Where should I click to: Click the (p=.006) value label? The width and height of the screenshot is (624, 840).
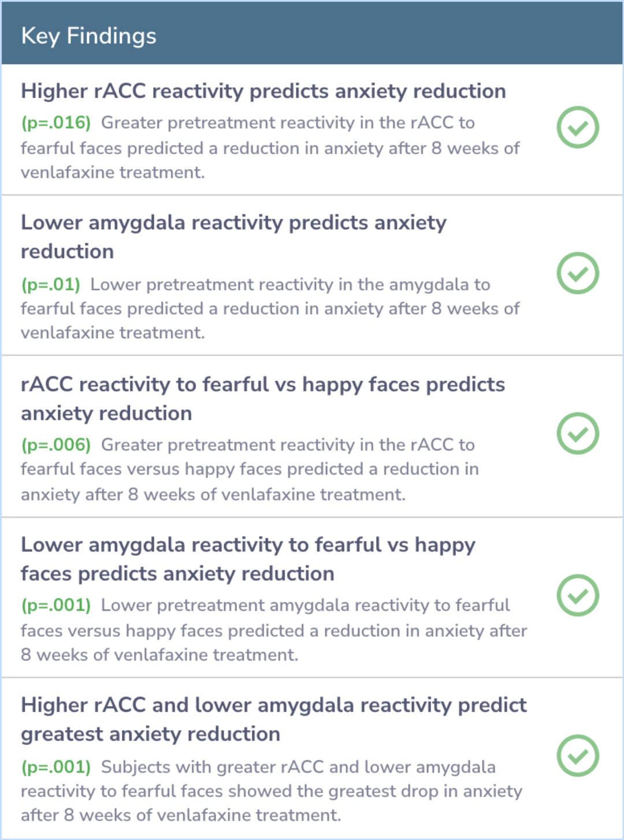point(56,445)
